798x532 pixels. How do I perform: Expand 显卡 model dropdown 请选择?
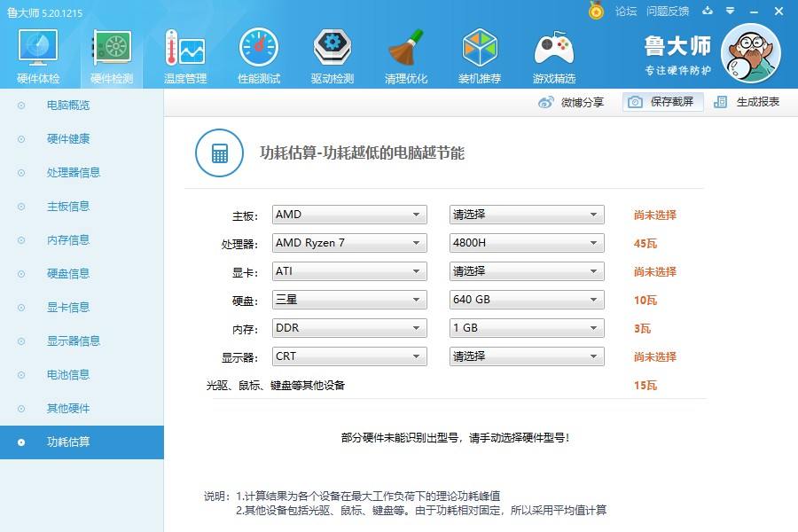point(527,270)
